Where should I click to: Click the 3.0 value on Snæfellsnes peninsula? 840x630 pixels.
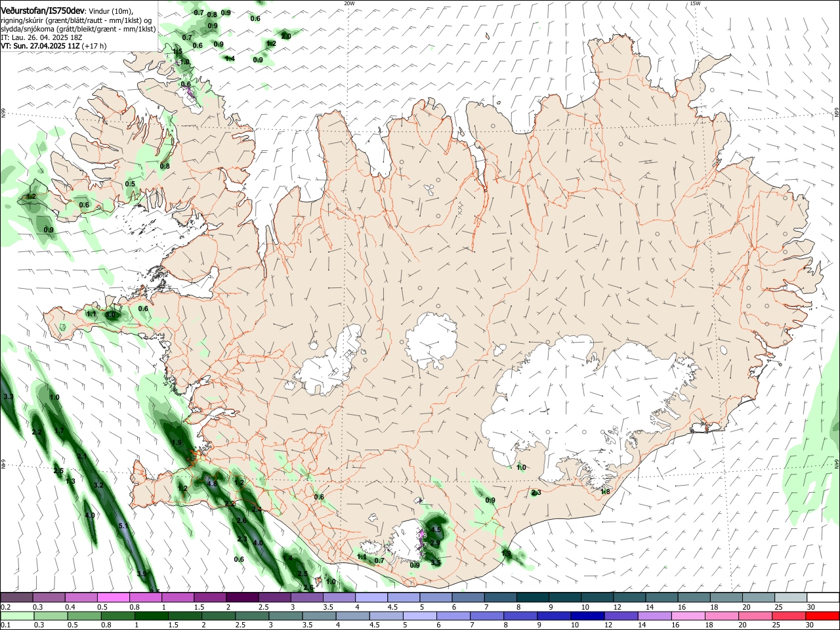110,315
